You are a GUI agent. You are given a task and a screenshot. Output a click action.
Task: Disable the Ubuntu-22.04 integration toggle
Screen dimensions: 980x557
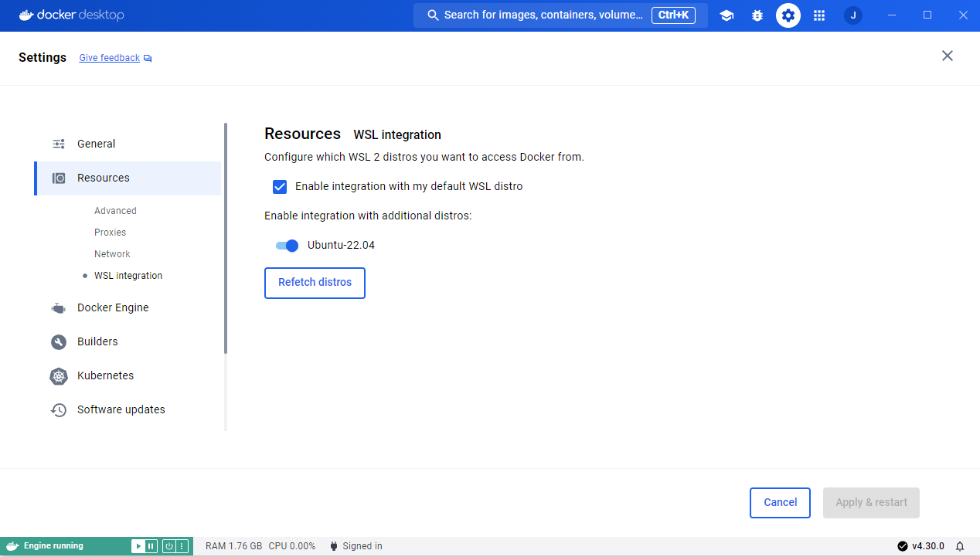[x=286, y=245]
